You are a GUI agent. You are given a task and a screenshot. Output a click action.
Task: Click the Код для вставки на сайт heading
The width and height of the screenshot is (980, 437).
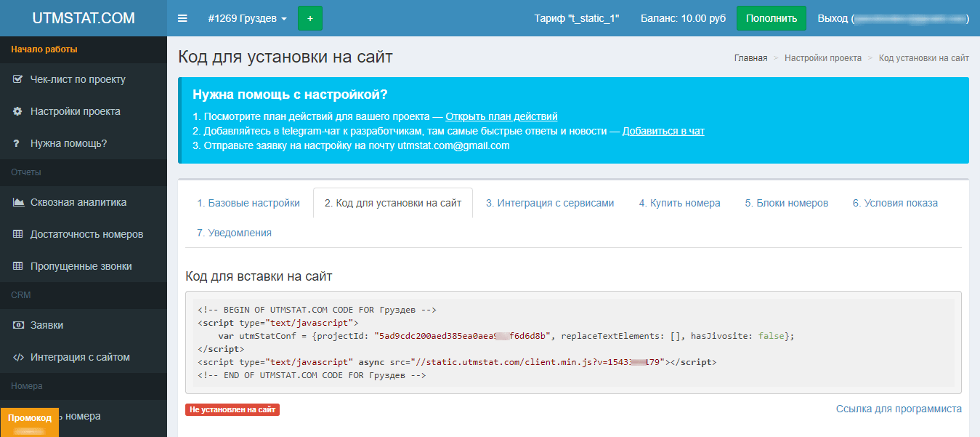pos(259,276)
